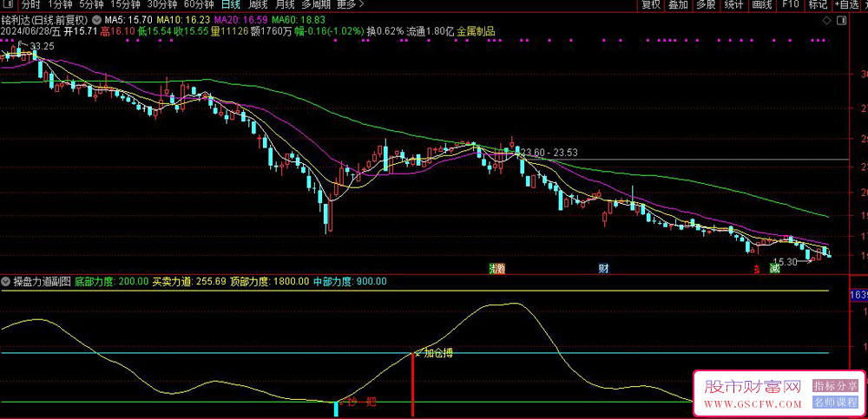
Task: Click the 收15.55 close price
Action: (192, 31)
